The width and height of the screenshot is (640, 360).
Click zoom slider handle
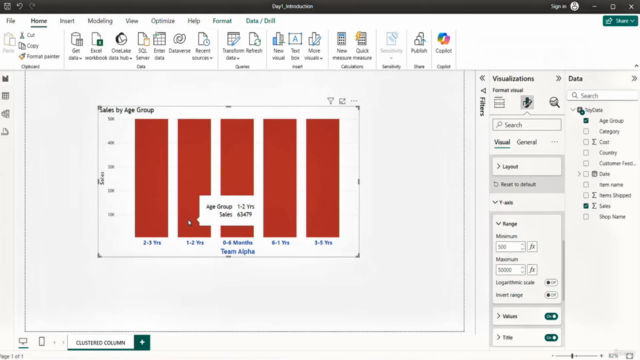point(572,356)
